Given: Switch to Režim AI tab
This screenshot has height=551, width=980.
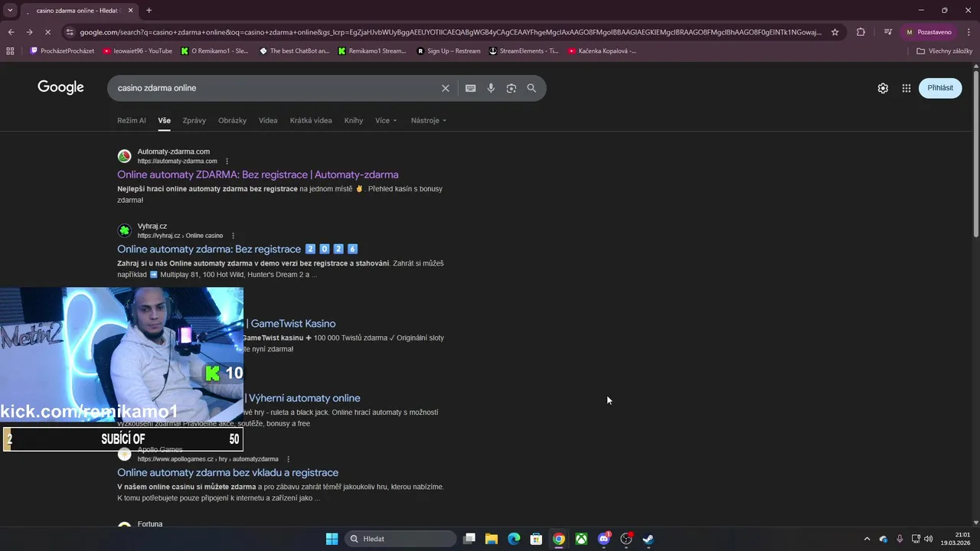Looking at the screenshot, I should click(132, 120).
